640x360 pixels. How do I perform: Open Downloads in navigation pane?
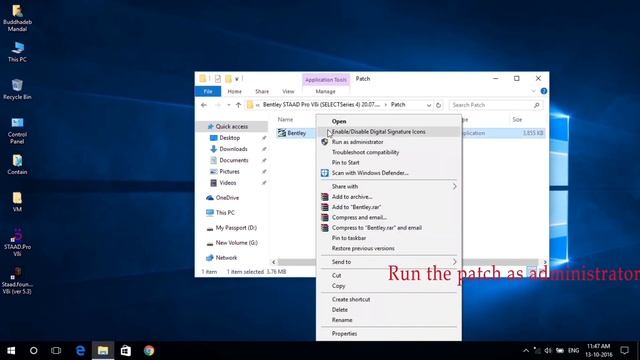pos(233,149)
